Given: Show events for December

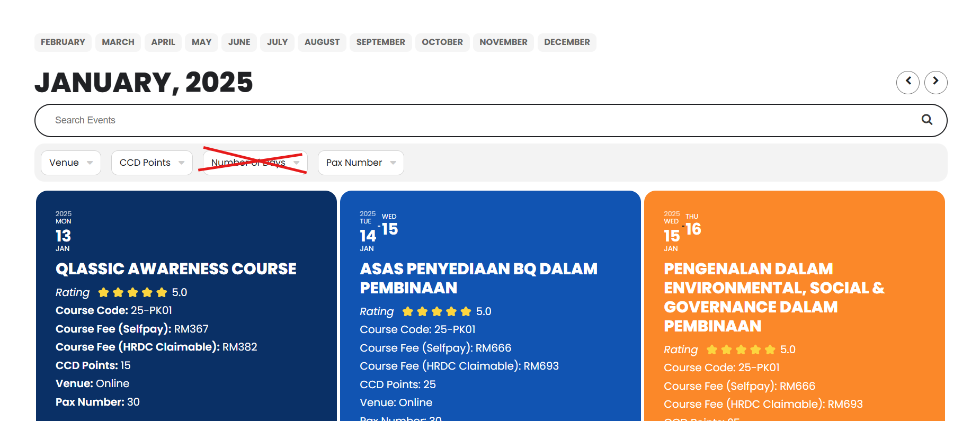Looking at the screenshot, I should 567,42.
